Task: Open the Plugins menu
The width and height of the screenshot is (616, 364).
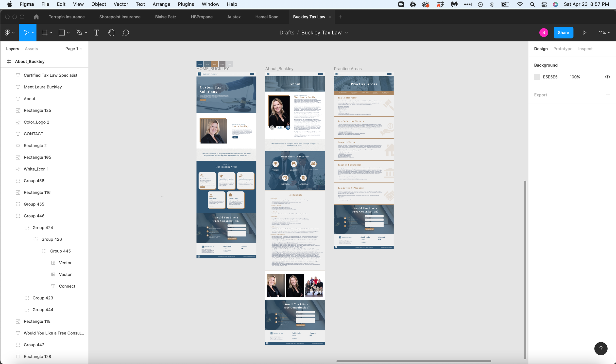Action: (186, 4)
